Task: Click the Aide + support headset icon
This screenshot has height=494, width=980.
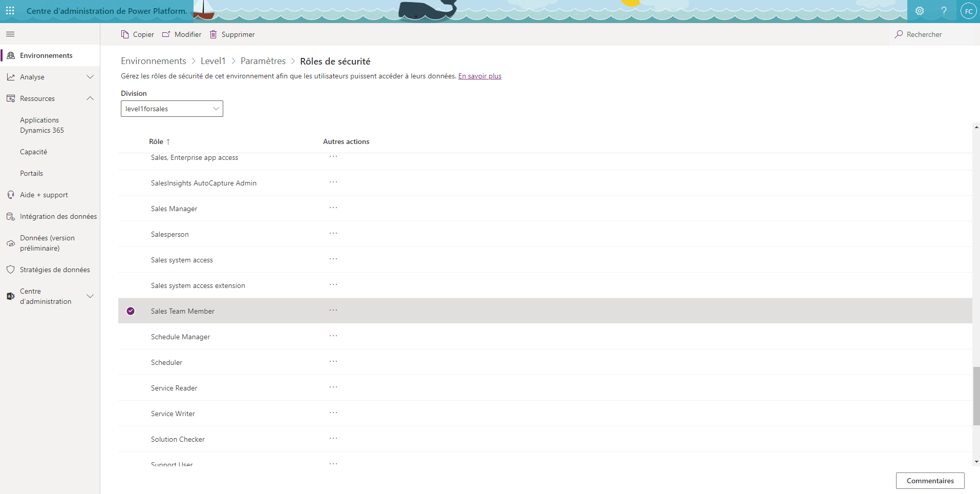Action: [x=11, y=195]
